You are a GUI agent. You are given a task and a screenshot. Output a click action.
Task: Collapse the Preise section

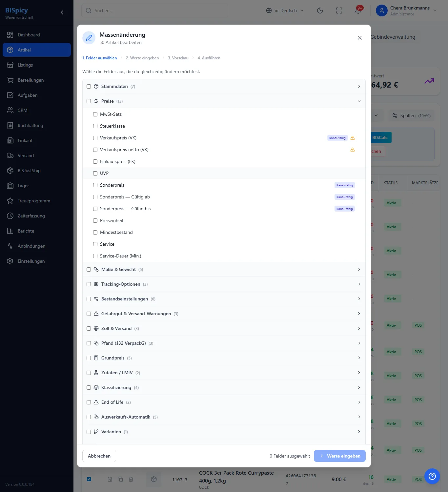tap(359, 101)
